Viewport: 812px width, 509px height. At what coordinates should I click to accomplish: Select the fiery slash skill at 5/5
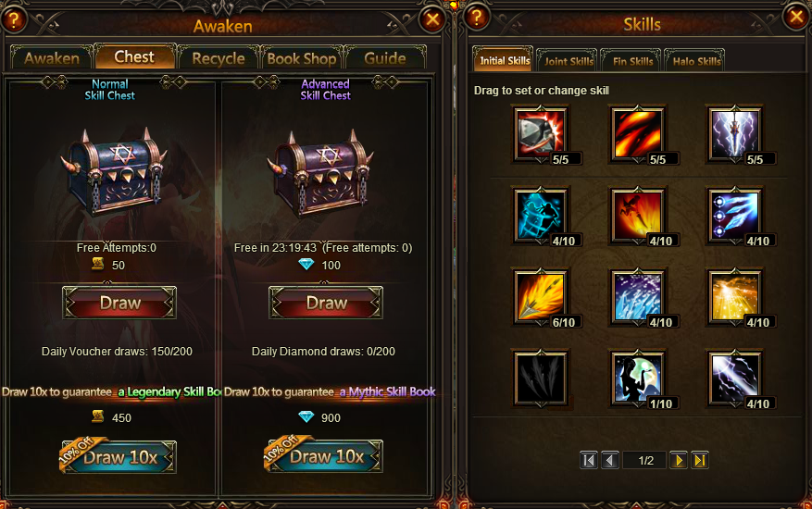(638, 133)
